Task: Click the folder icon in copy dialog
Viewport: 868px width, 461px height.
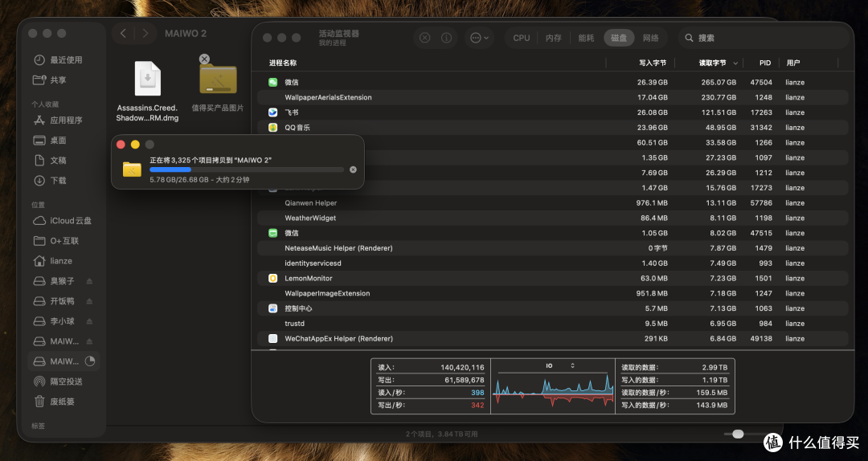Action: pos(132,169)
